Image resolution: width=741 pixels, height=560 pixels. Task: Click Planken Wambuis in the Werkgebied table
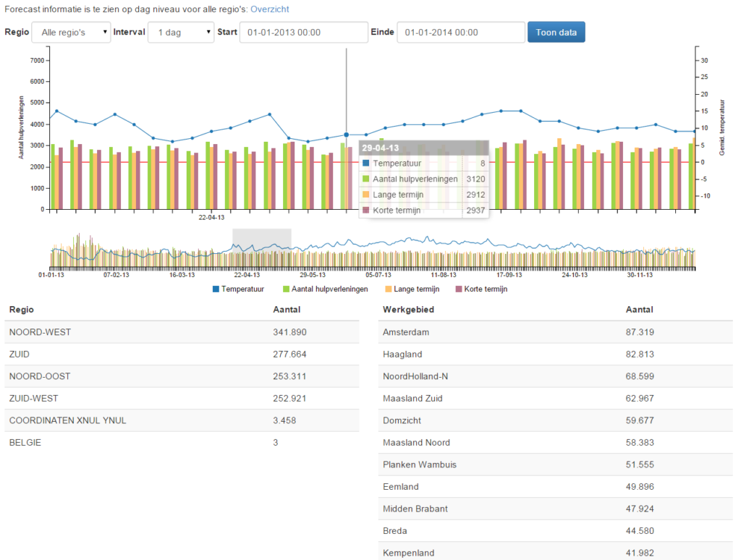coord(420,464)
